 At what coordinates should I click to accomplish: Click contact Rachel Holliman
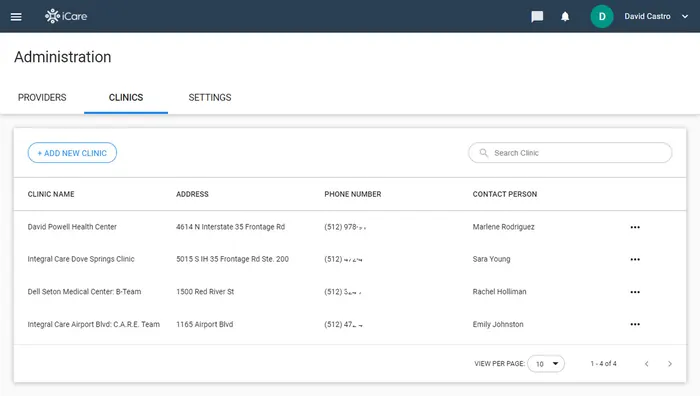(500, 292)
